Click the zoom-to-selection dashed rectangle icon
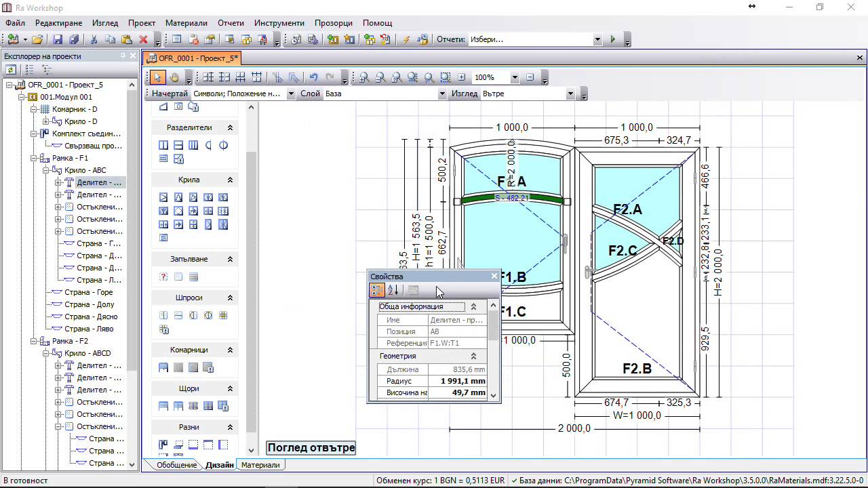This screenshot has height=488, width=868. [446, 77]
